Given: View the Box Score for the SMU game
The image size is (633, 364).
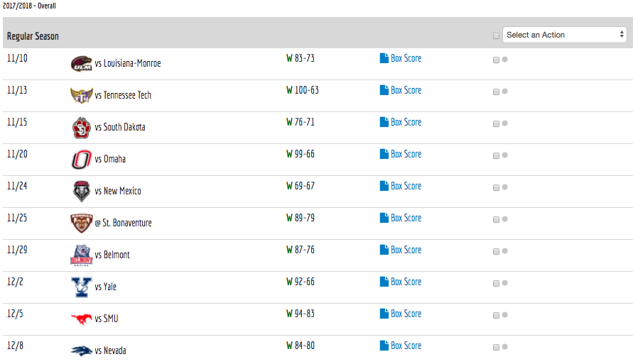Looking at the screenshot, I should 406,314.
